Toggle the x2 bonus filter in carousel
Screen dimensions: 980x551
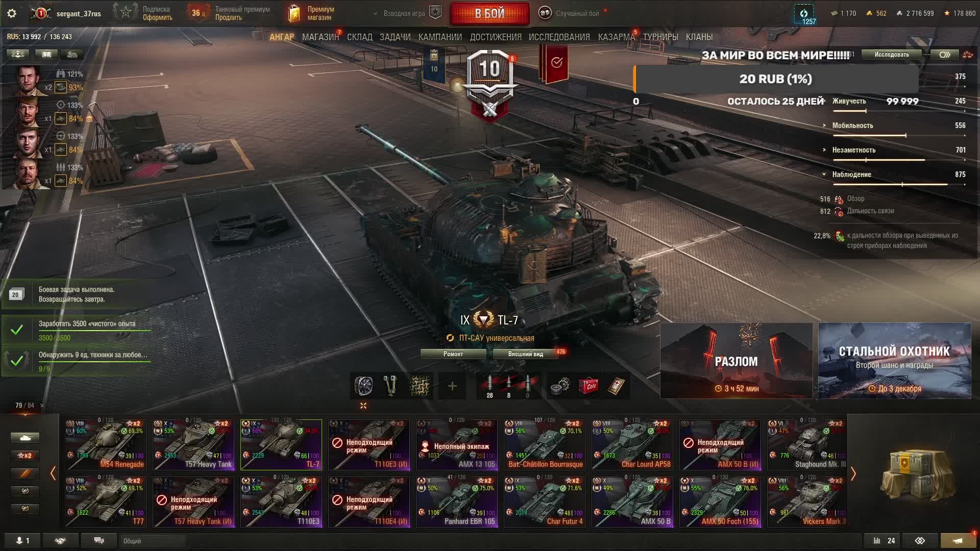25,456
